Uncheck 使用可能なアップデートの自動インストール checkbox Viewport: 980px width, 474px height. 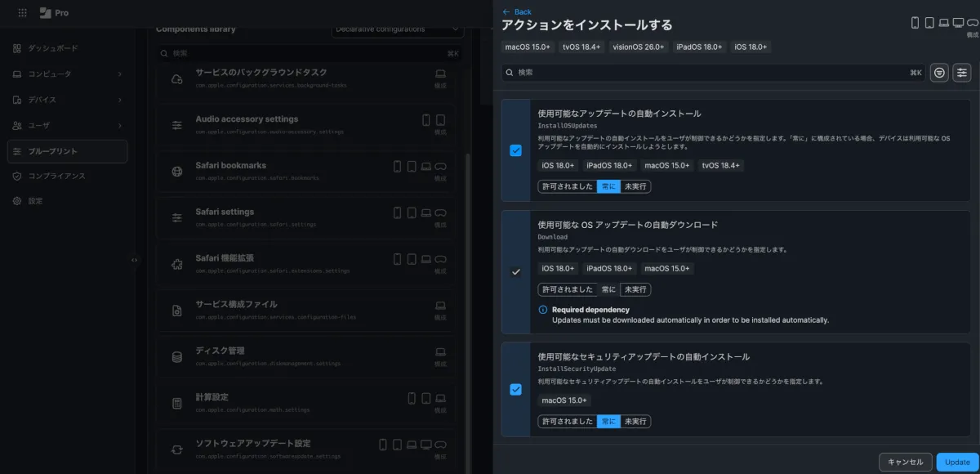[x=515, y=150]
